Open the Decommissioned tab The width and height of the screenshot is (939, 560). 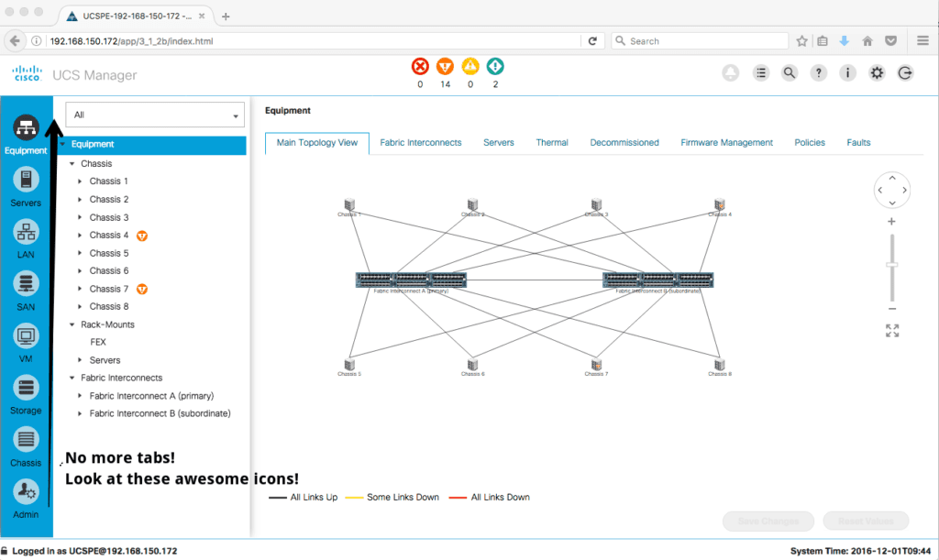coord(624,143)
